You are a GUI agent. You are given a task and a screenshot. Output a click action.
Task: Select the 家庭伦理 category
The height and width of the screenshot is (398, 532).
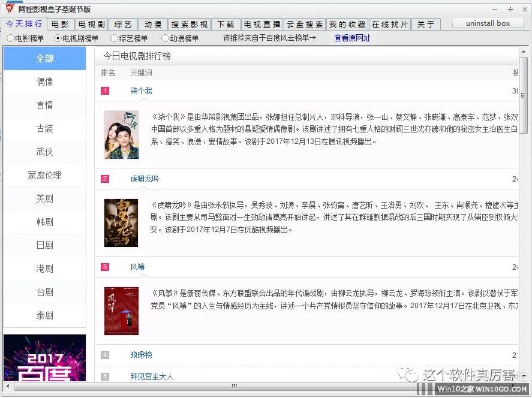[x=45, y=175]
